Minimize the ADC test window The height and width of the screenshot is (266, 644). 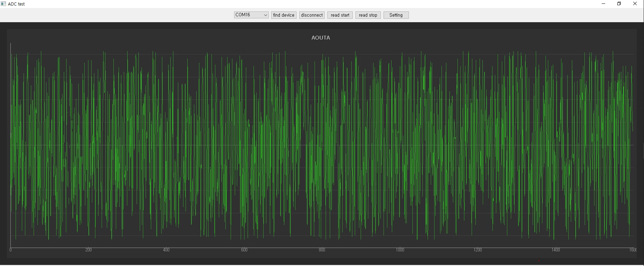603,4
